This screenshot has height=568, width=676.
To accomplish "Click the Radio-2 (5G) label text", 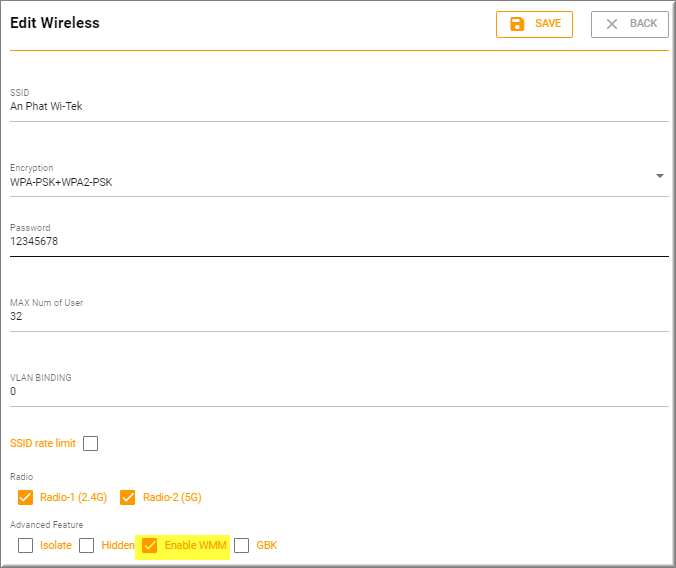I will pos(172,497).
